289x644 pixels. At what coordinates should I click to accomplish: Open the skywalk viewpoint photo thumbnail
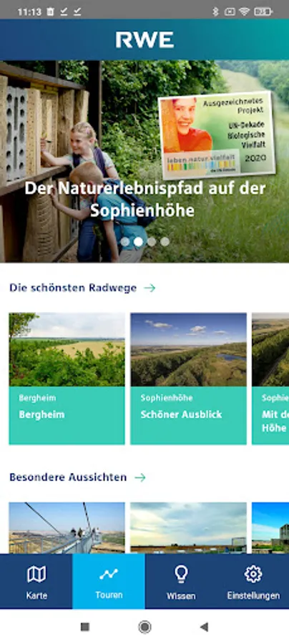click(67, 528)
